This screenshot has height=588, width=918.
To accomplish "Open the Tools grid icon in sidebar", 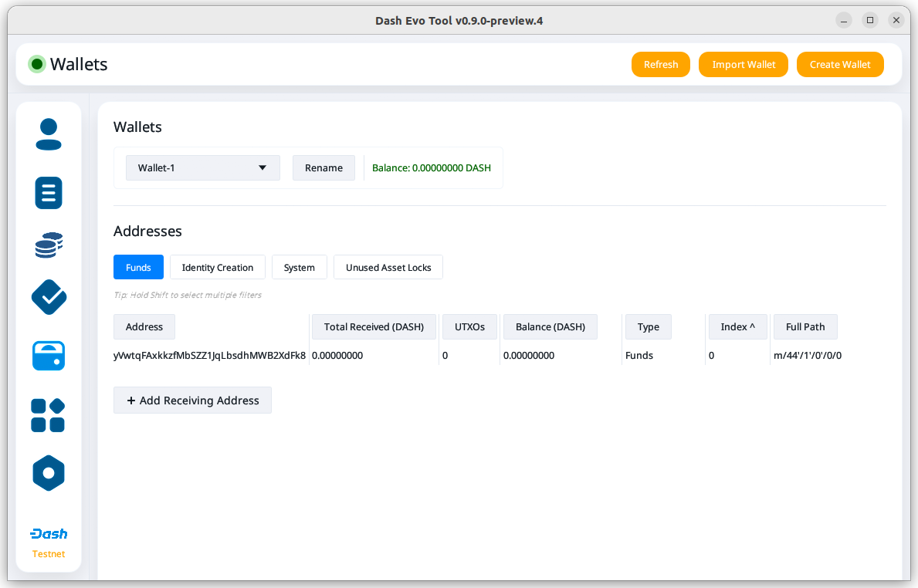I will [49, 415].
